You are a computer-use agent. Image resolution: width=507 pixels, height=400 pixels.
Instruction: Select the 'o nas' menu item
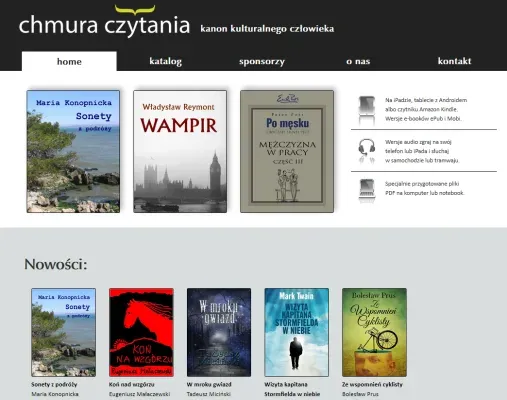click(358, 61)
